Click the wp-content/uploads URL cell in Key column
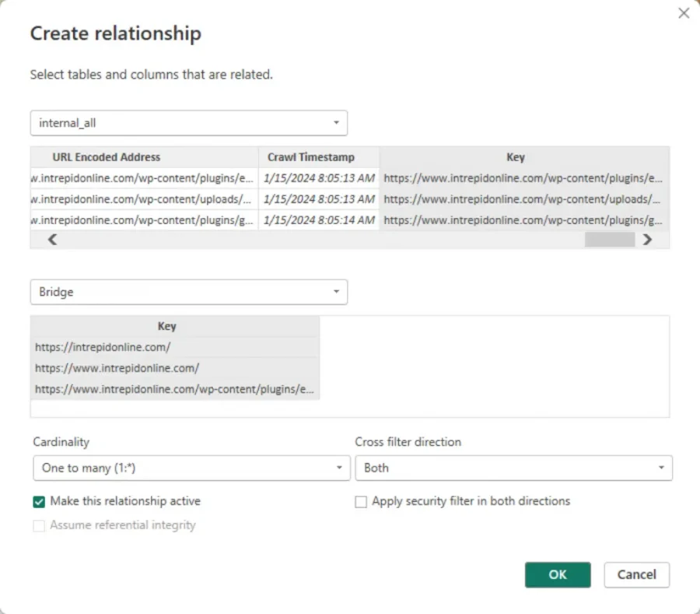Screen dimensions: 700x614 [x=524, y=199]
